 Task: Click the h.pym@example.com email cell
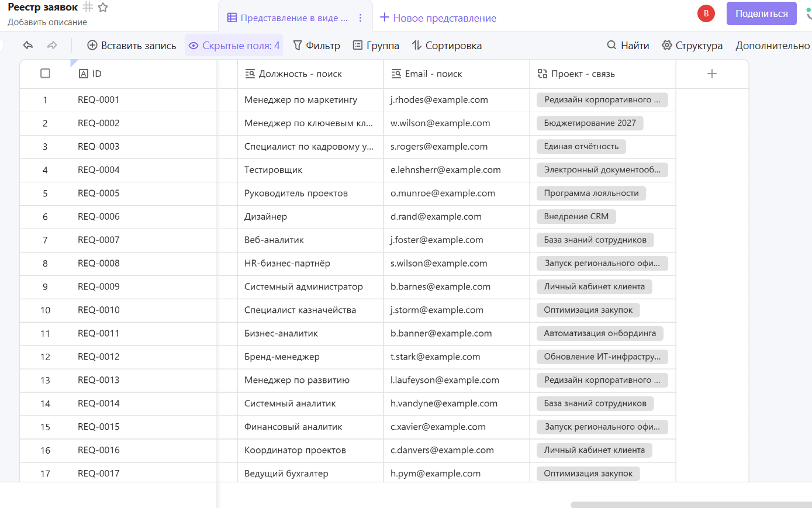[456, 474]
